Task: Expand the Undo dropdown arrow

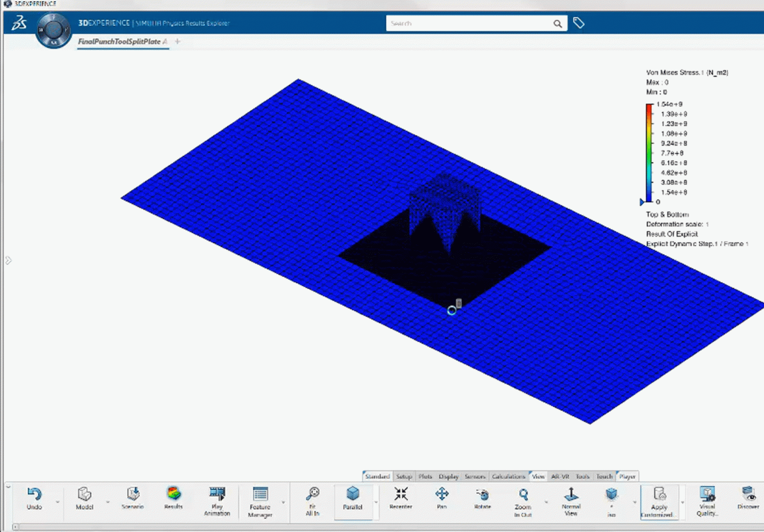Action: coord(58,503)
